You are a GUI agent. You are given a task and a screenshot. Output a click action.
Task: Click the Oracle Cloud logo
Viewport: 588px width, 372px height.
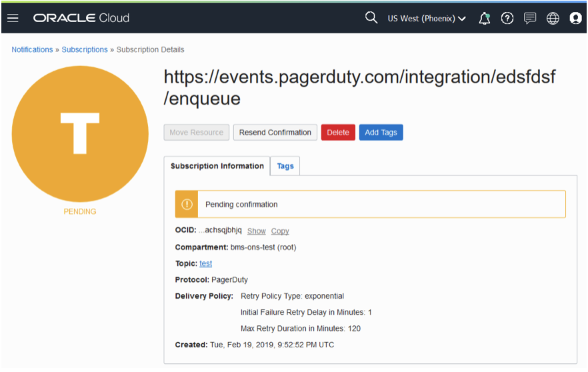click(81, 19)
